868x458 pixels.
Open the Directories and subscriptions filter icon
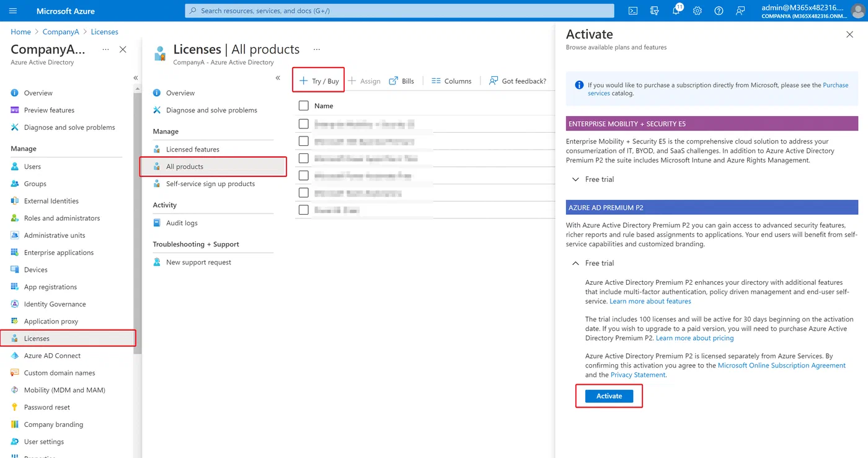tap(655, 11)
